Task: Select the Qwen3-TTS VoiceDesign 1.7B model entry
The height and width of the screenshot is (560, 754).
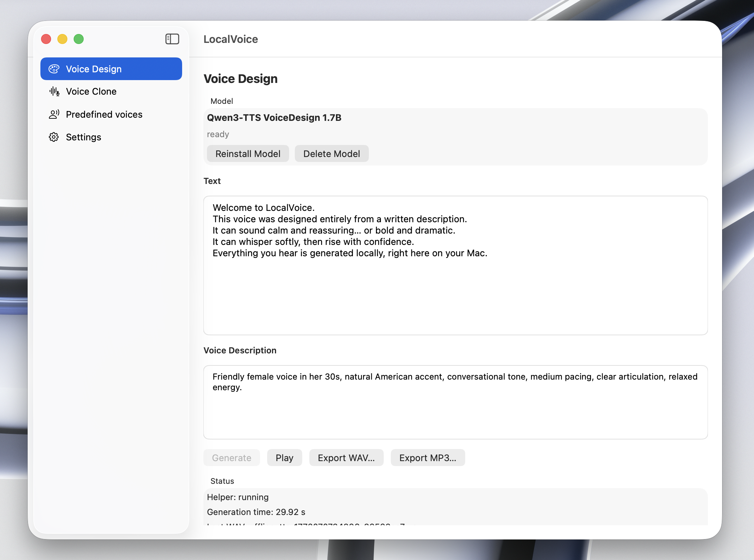Action: [x=274, y=117]
